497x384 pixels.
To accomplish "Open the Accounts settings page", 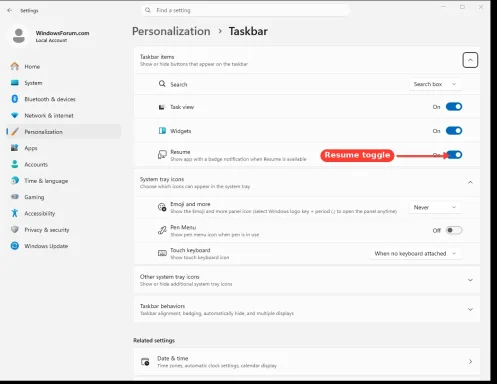I will pyautogui.click(x=63, y=164).
